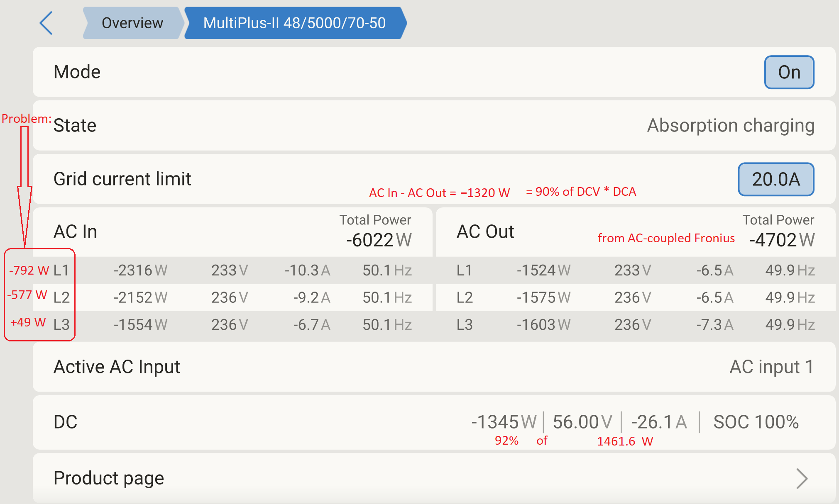Select the AC In heading

point(76,231)
